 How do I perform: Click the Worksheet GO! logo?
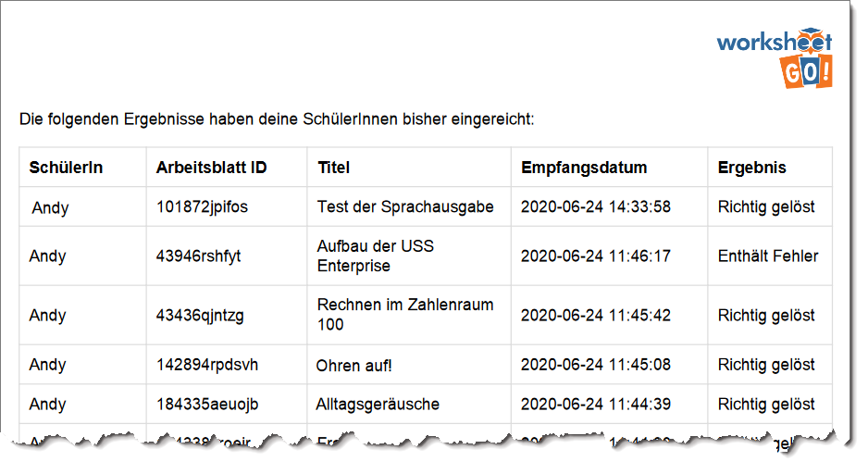coord(775,56)
